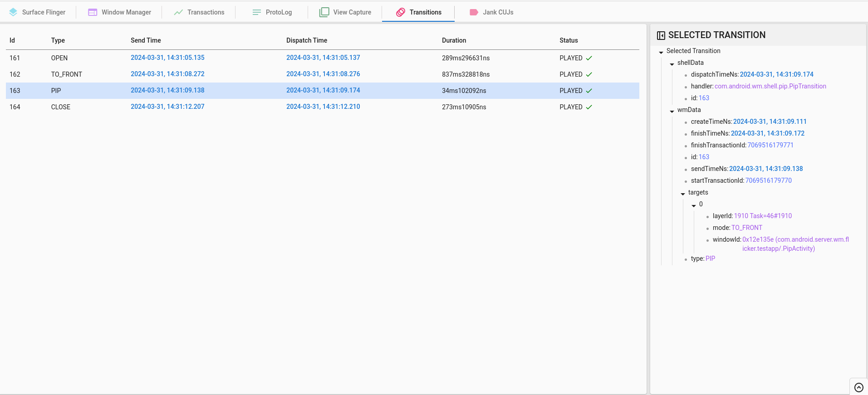Click the ProtoLog lines icon
This screenshot has width=868, height=395.
[256, 12]
